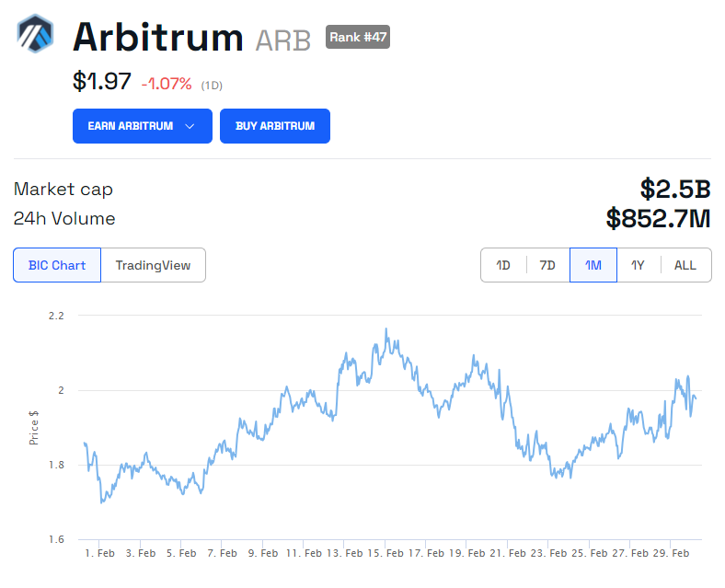Switch to the TradingView tab
This screenshot has width=725, height=588.
(x=153, y=265)
